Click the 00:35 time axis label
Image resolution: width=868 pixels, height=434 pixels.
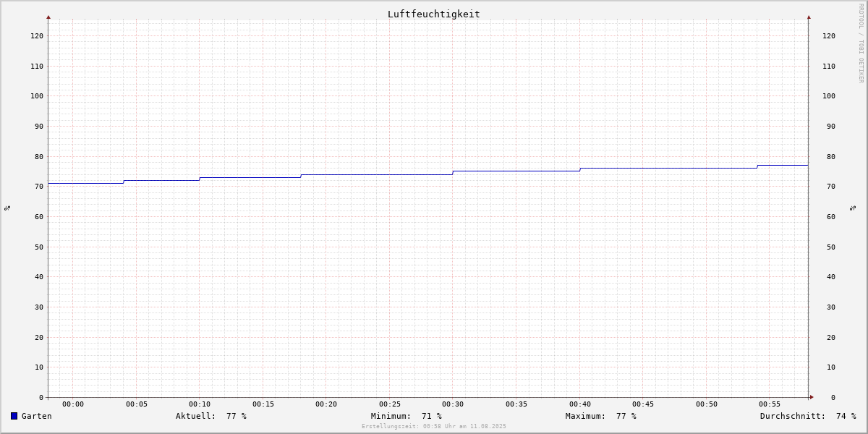pyautogui.click(x=516, y=404)
